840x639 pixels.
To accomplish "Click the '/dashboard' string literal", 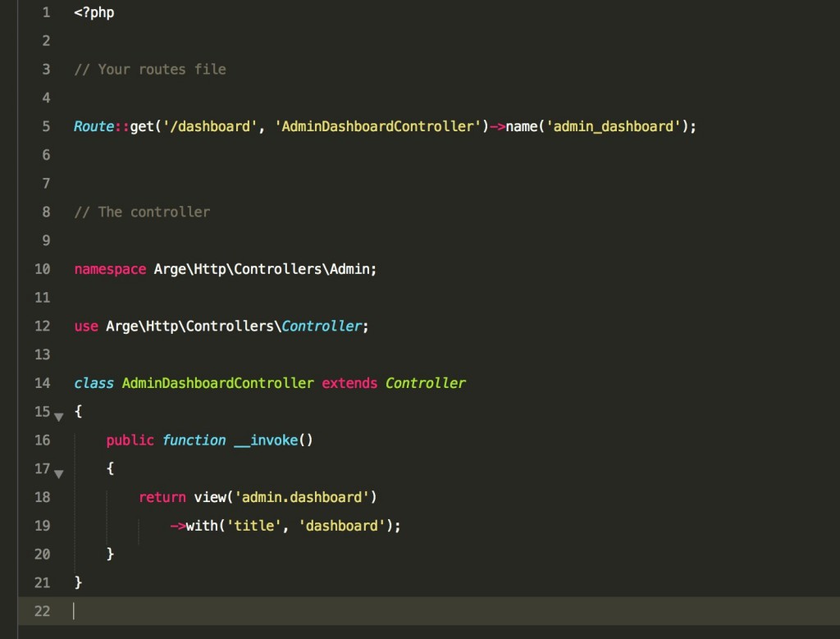I will [210, 126].
